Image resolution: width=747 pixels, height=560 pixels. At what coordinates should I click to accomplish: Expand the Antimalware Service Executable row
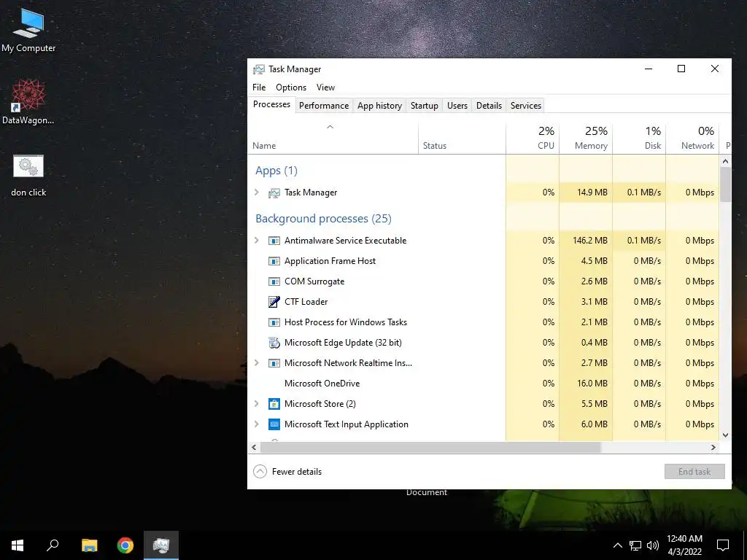click(x=257, y=241)
